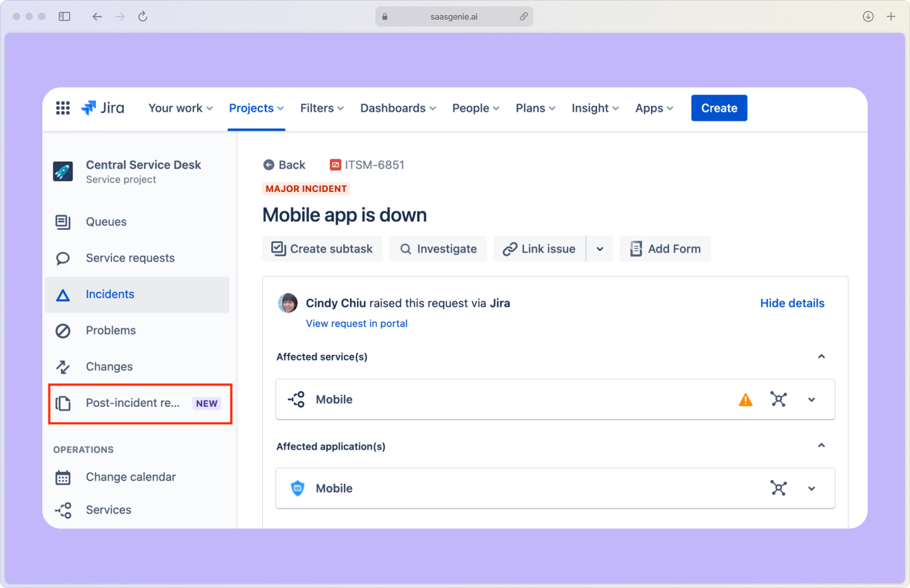Click the Jira logo
The height and width of the screenshot is (588, 910).
click(102, 108)
